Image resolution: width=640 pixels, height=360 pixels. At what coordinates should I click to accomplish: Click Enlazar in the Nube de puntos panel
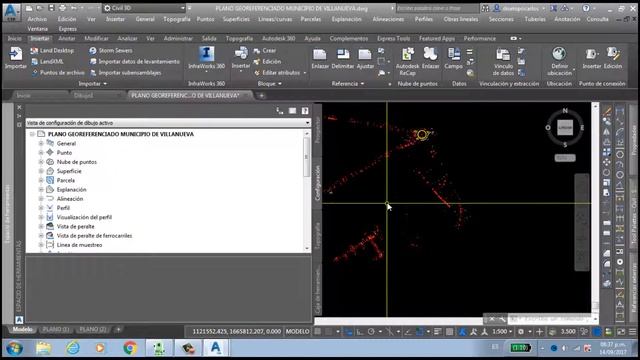click(x=430, y=58)
